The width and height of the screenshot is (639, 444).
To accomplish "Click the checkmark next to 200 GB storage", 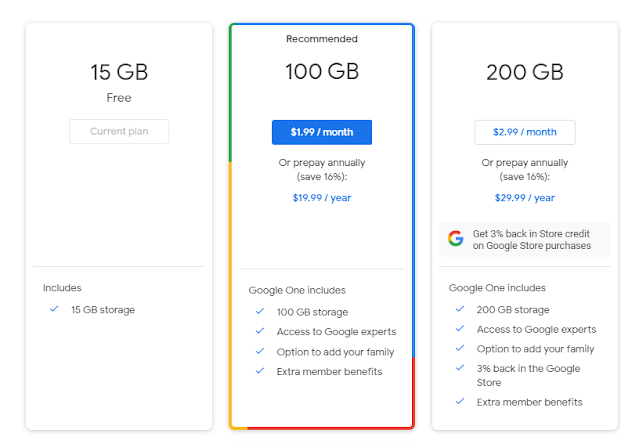I will pos(460,309).
